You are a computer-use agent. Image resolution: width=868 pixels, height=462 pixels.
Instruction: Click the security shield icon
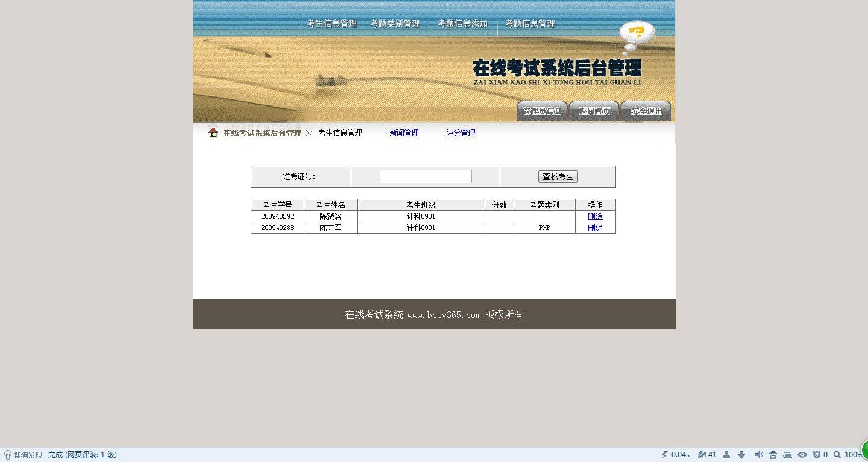point(817,455)
